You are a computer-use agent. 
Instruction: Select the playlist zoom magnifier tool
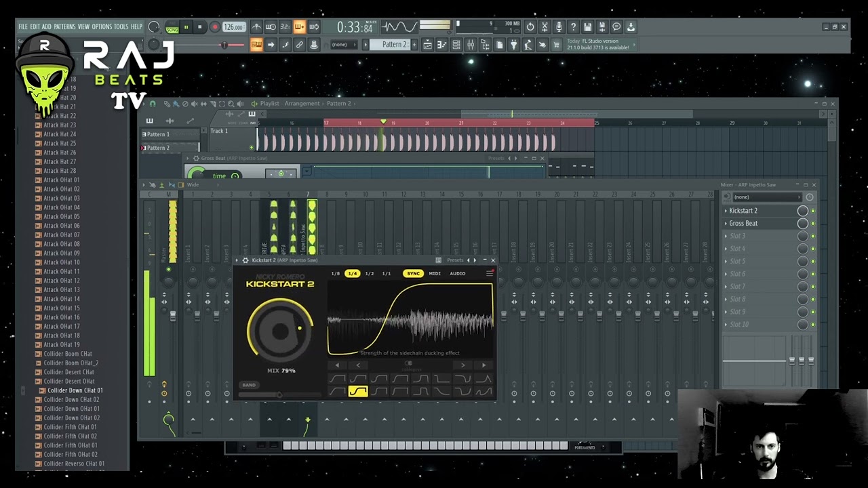pyautogui.click(x=231, y=104)
